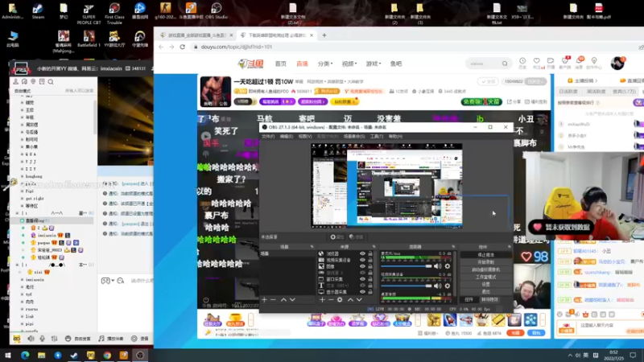Open OBS 文件(F) menu
644x362 pixels.
pos(268,136)
